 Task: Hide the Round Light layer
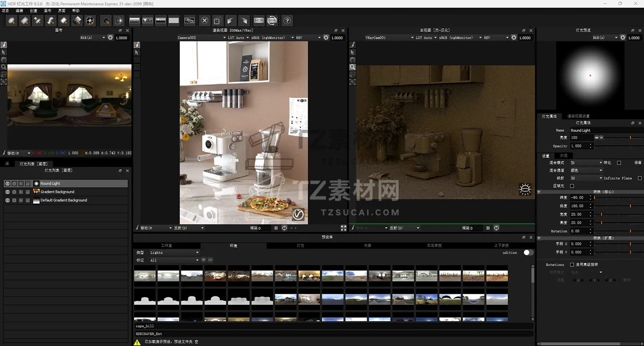pyautogui.click(x=7, y=184)
